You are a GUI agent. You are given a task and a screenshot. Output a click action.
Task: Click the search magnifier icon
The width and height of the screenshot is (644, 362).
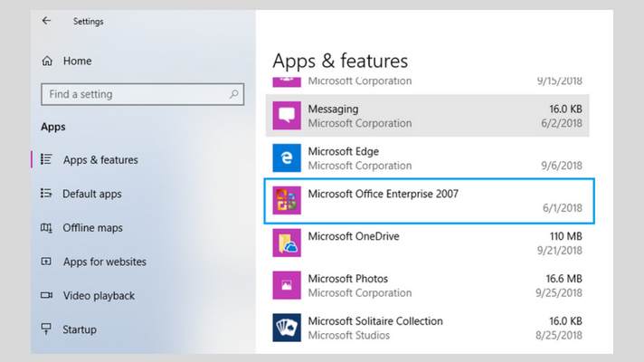[233, 94]
